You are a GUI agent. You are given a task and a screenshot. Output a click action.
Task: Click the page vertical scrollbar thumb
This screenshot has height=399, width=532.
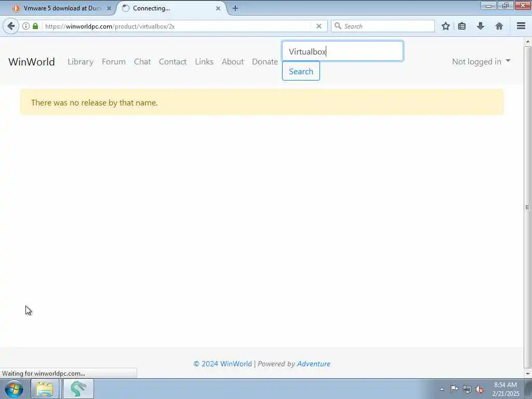point(528,207)
